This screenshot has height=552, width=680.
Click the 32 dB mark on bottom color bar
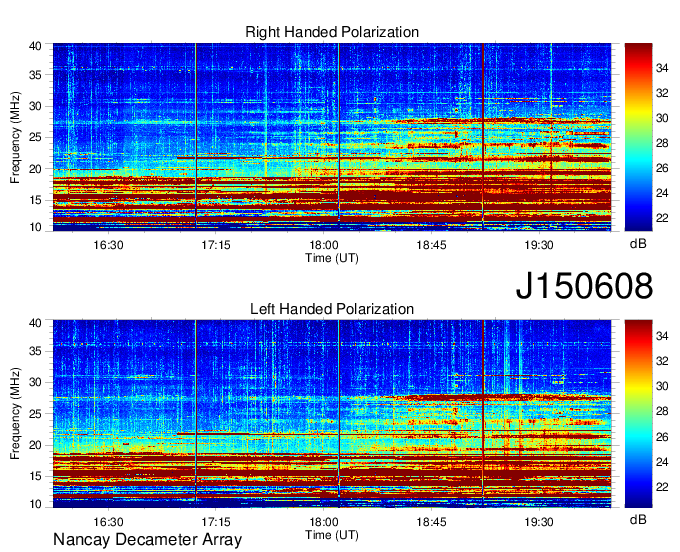coord(662,361)
